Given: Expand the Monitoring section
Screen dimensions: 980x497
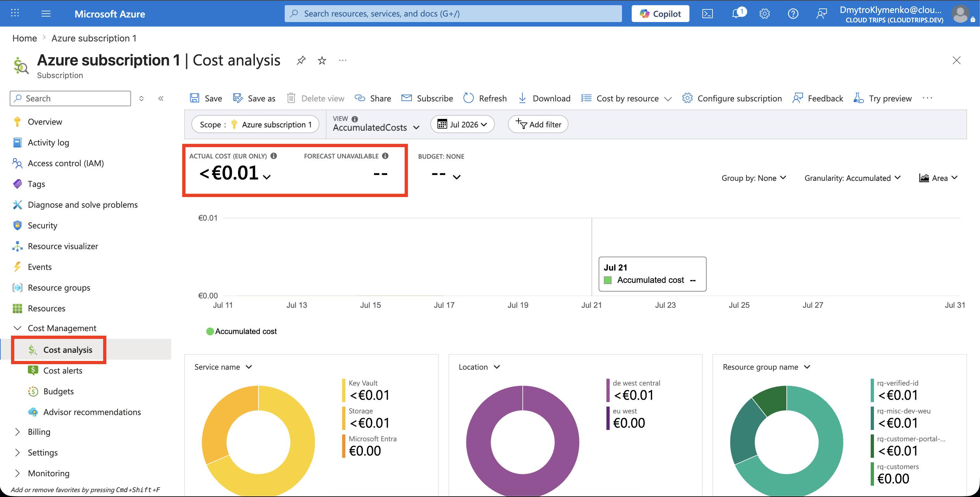Looking at the screenshot, I should click(18, 473).
